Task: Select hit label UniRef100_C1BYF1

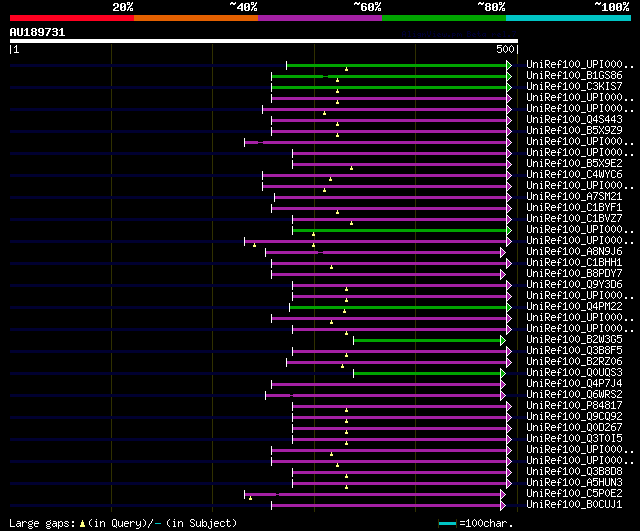Action: tap(574, 208)
